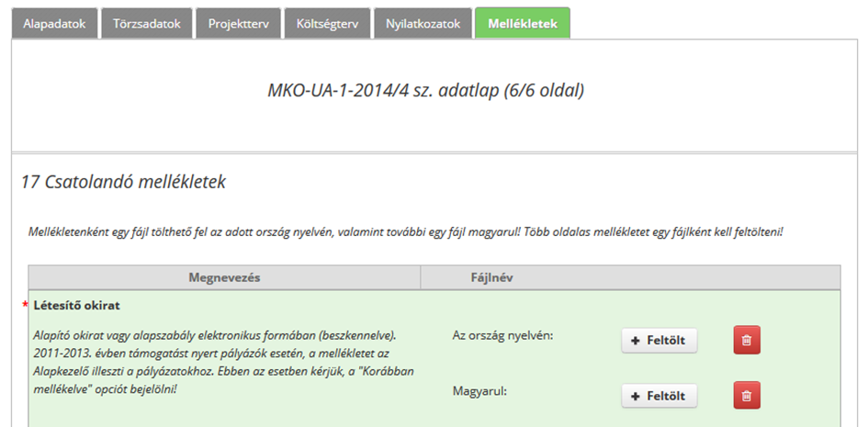
Task: Click the '17 Csatolandó mellékletek' heading
Action: tap(123, 182)
